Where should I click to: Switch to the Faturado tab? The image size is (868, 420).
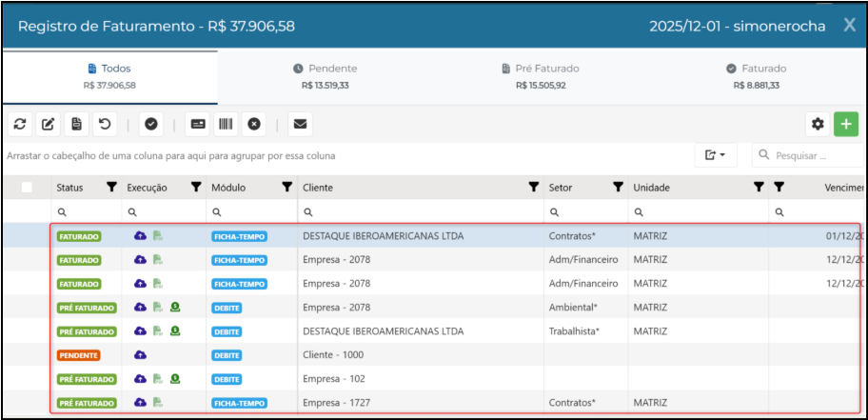pos(757,76)
